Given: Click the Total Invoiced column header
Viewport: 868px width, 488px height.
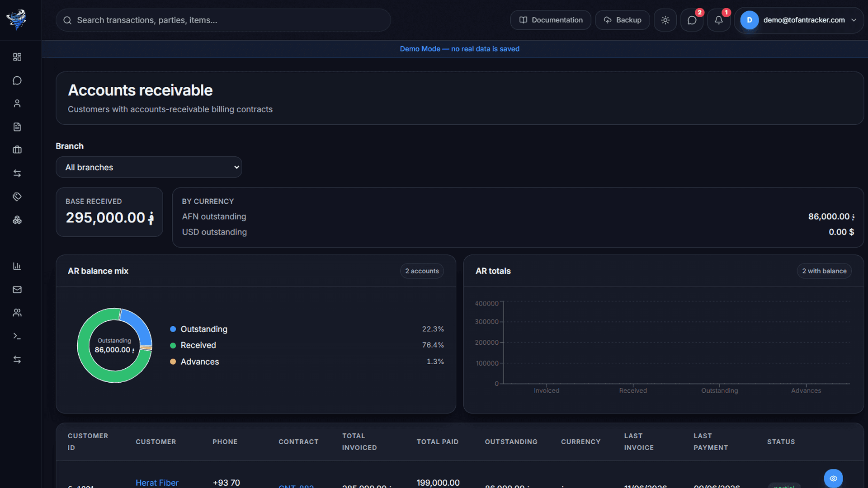Looking at the screenshot, I should [359, 442].
